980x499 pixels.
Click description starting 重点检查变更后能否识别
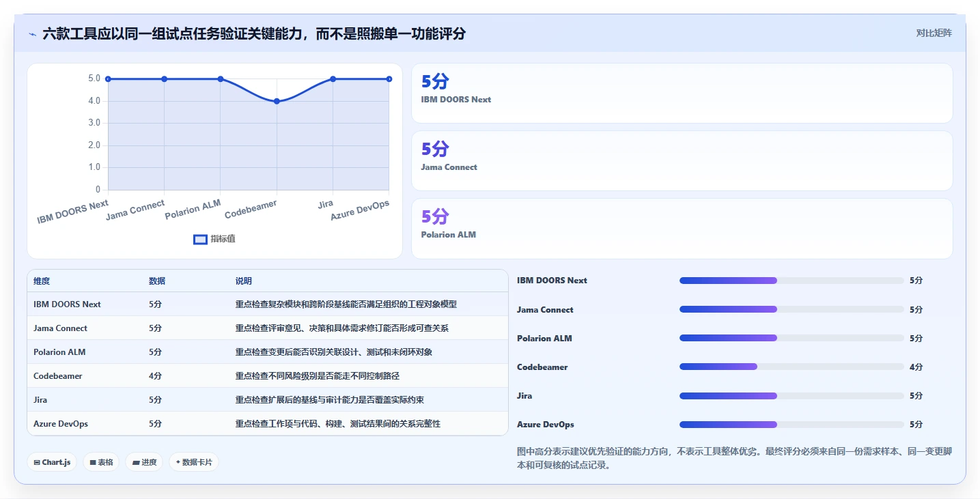point(334,352)
